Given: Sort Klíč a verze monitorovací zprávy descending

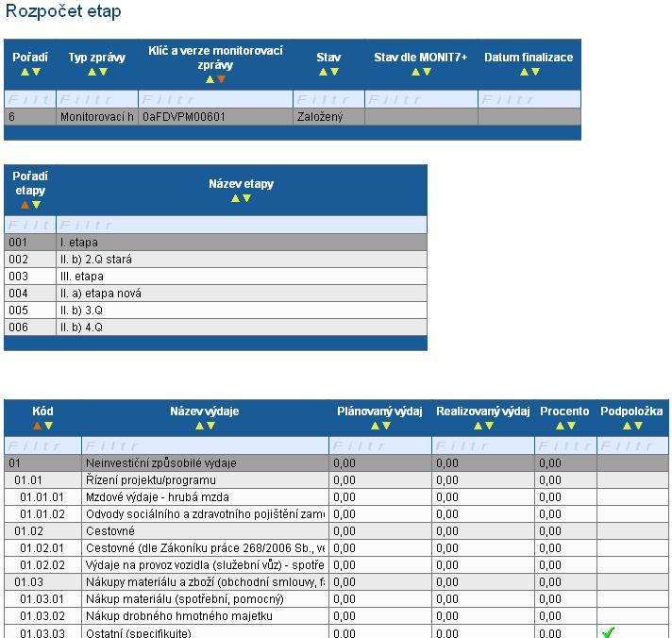Looking at the screenshot, I should (221, 79).
